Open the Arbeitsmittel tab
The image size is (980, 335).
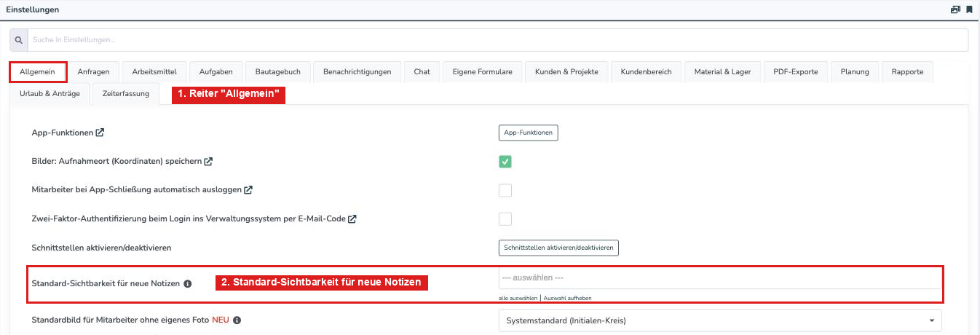pos(154,72)
